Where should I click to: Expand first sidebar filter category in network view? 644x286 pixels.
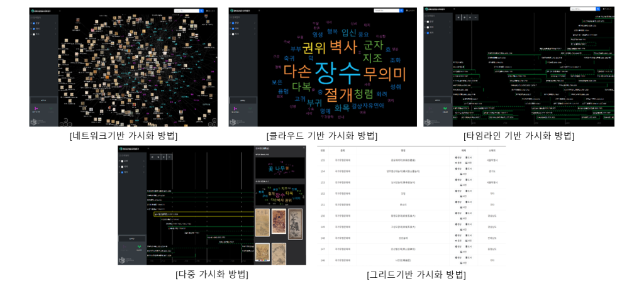[x=55, y=23]
